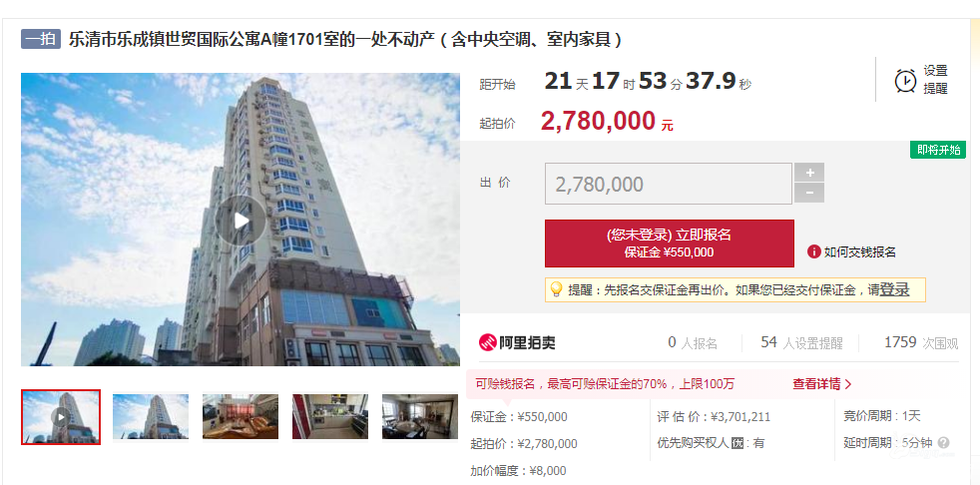Click the lightbulb reminder icon

click(x=556, y=289)
